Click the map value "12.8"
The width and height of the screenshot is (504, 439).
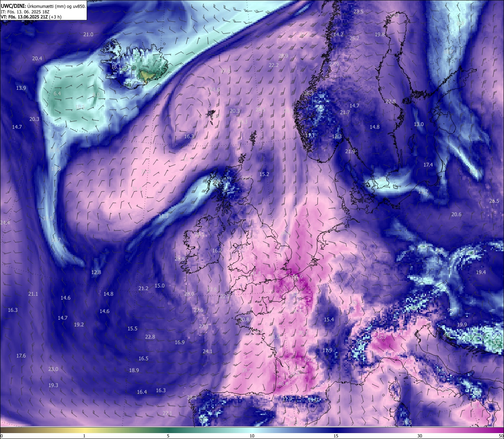point(96,272)
